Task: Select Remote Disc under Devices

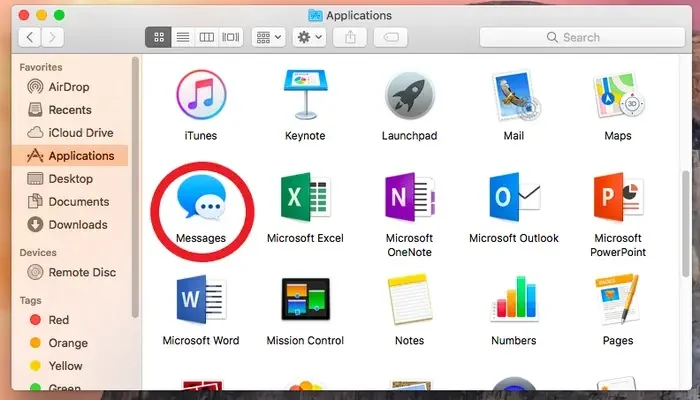Action: [x=70, y=272]
